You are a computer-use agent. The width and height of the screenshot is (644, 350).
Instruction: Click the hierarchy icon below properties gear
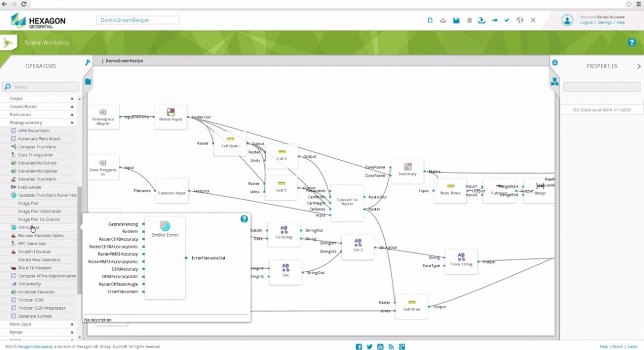point(555,81)
